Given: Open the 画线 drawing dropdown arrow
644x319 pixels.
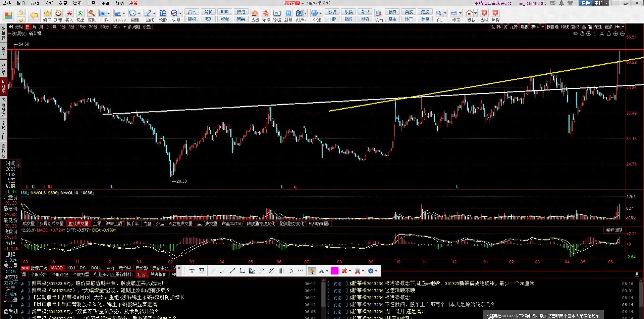Looking at the screenshot, I should click(154, 13).
